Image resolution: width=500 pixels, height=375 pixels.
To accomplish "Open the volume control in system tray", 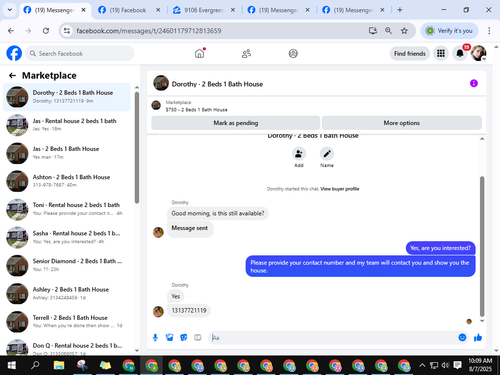I will point(445,365).
